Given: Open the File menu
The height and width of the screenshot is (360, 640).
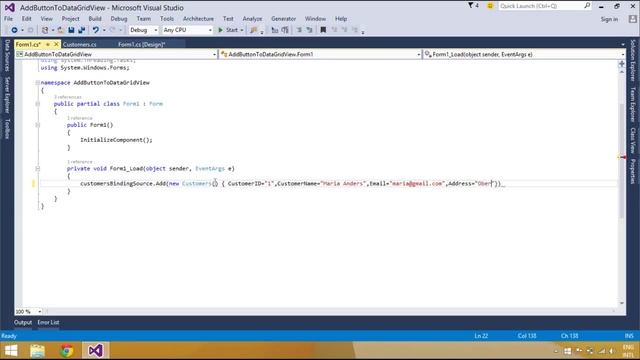Looking at the screenshot, I should tap(9, 19).
